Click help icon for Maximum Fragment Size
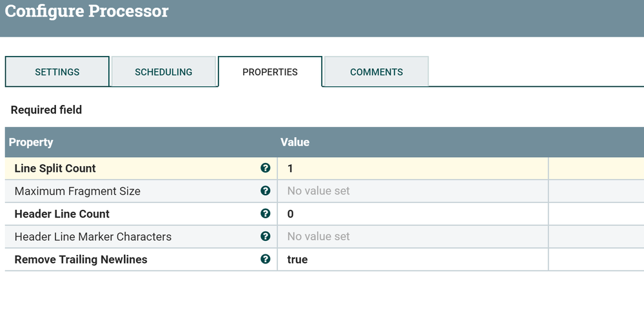 pos(265,191)
